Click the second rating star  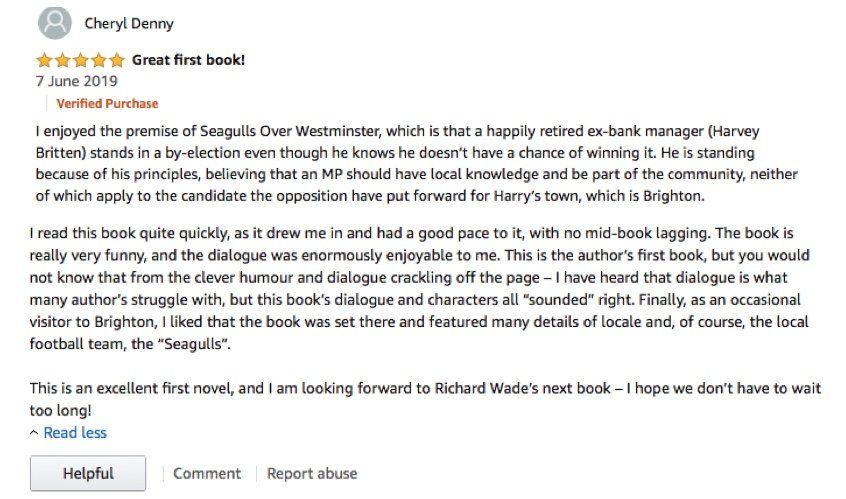62,60
